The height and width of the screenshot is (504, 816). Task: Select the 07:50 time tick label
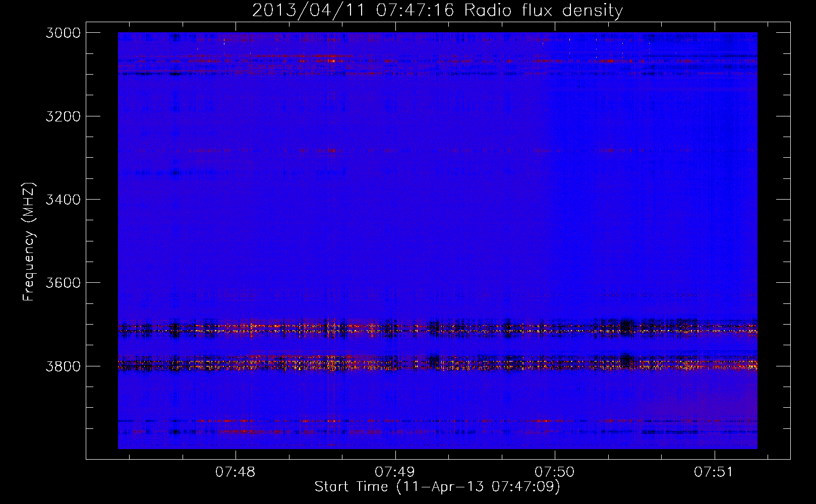[x=555, y=472]
